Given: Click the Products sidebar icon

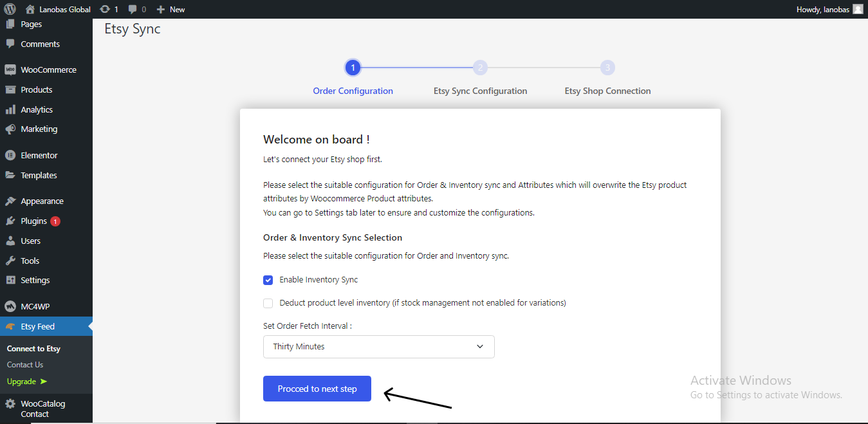Looking at the screenshot, I should [10, 89].
